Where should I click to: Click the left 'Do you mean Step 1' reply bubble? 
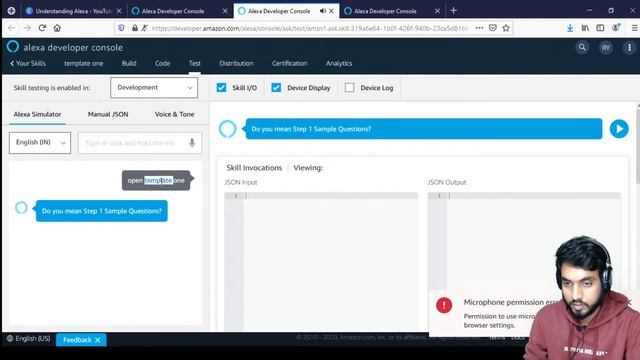102,211
